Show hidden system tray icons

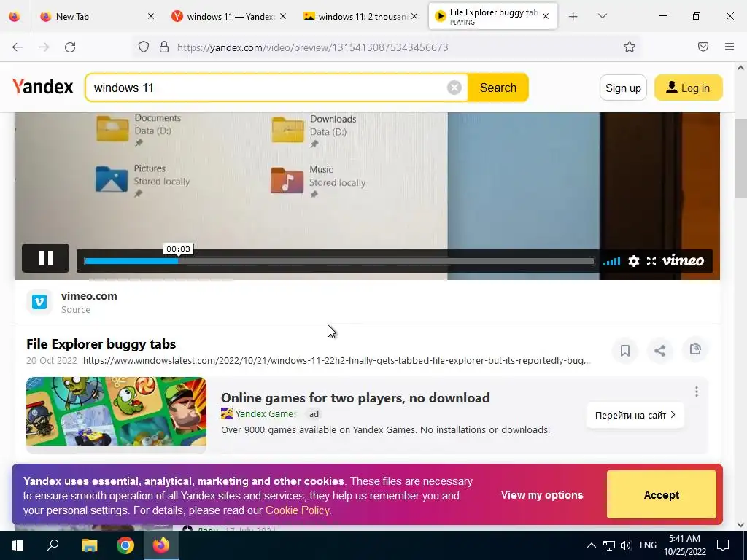point(591,545)
